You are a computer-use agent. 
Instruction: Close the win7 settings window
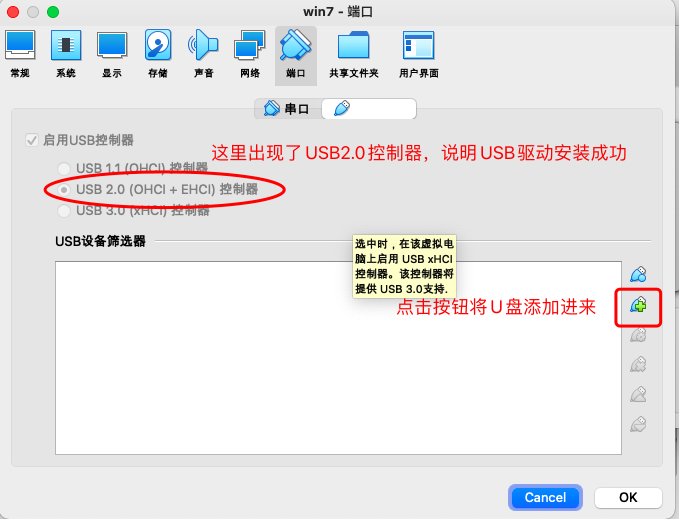(13, 12)
